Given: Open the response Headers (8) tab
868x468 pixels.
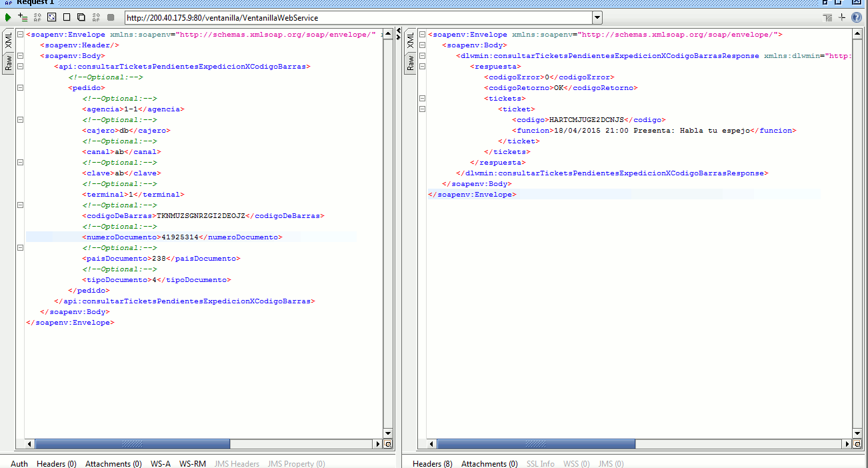Looking at the screenshot, I should click(x=432, y=463).
